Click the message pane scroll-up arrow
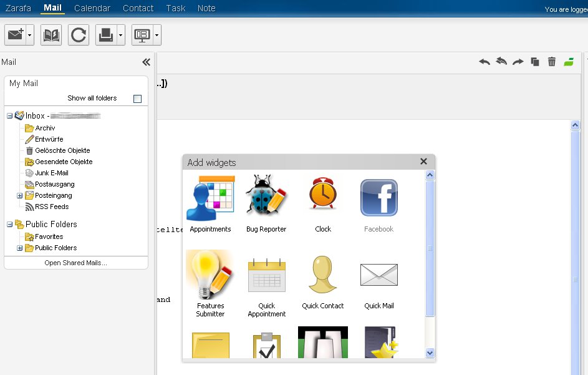The image size is (588, 375). pyautogui.click(x=576, y=125)
